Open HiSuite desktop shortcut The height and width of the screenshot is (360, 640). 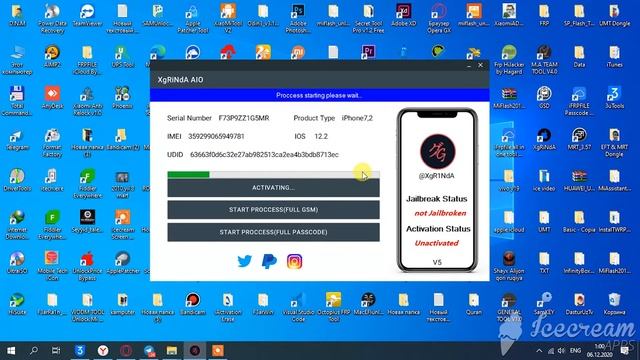17,304
